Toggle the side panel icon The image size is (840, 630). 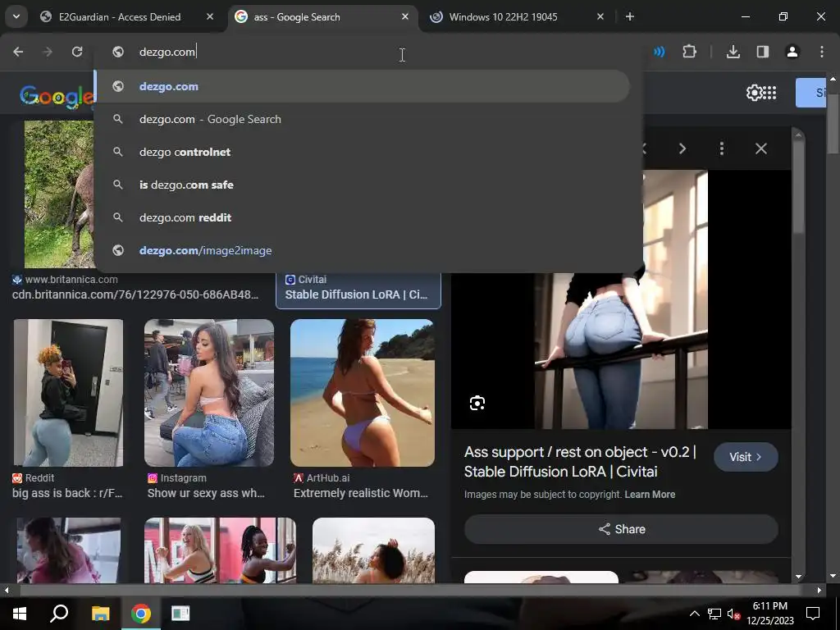tap(762, 52)
